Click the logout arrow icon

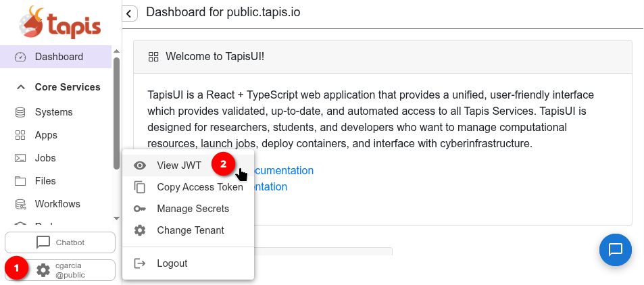pos(140,263)
